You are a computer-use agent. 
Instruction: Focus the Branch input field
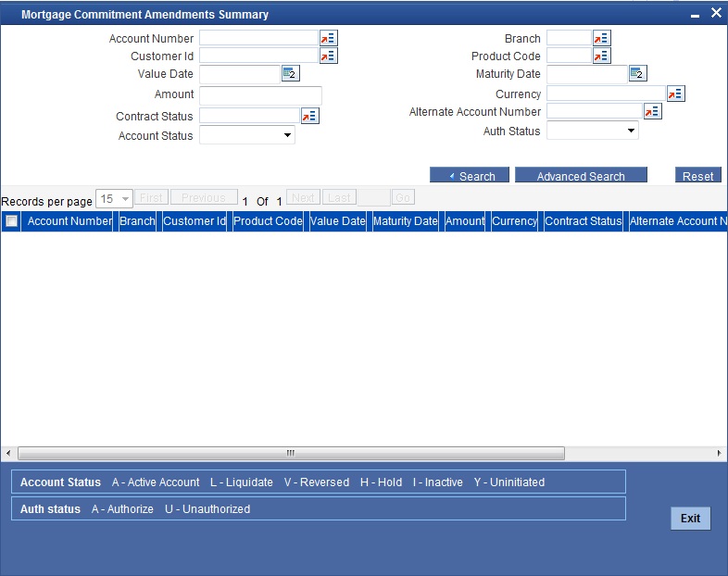pos(570,38)
